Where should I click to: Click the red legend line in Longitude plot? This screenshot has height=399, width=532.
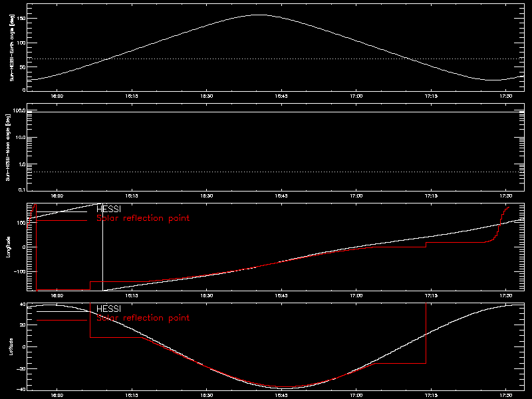pyautogui.click(x=62, y=221)
